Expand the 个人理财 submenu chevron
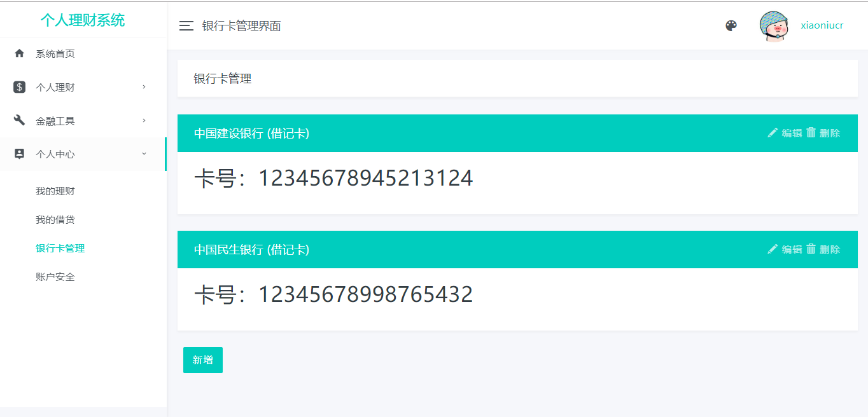868x417 pixels. pyautogui.click(x=144, y=86)
